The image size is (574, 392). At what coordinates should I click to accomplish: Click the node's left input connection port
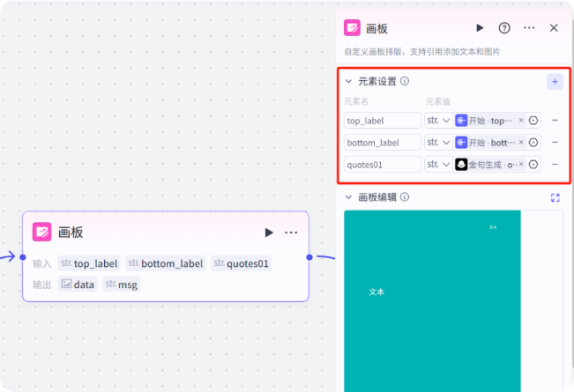click(23, 257)
